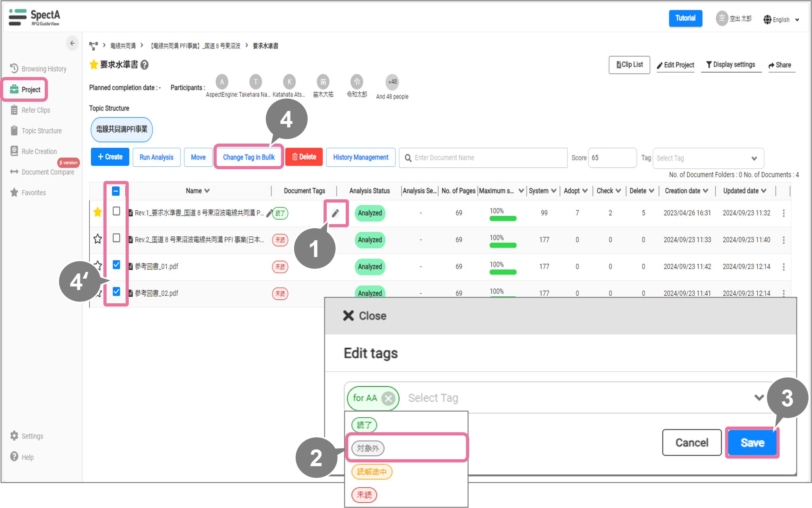Remove the 'for AA' tag via its x icon
This screenshot has width=812, height=508.
(x=388, y=398)
